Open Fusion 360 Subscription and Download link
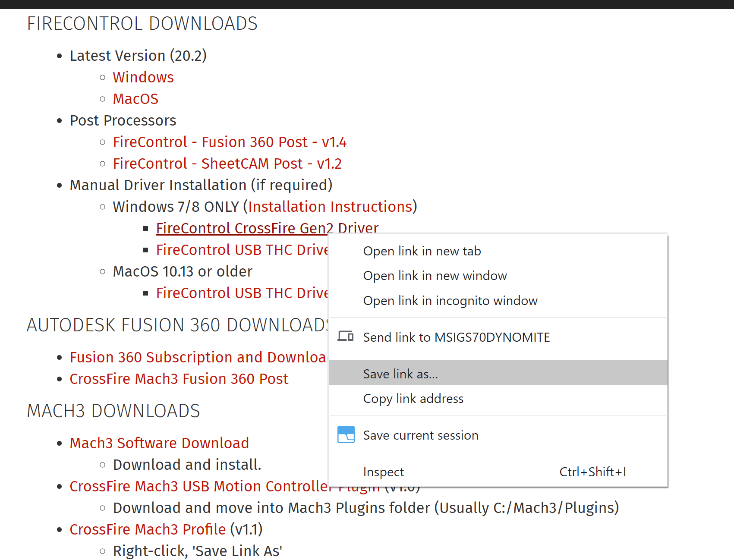 [x=198, y=357]
